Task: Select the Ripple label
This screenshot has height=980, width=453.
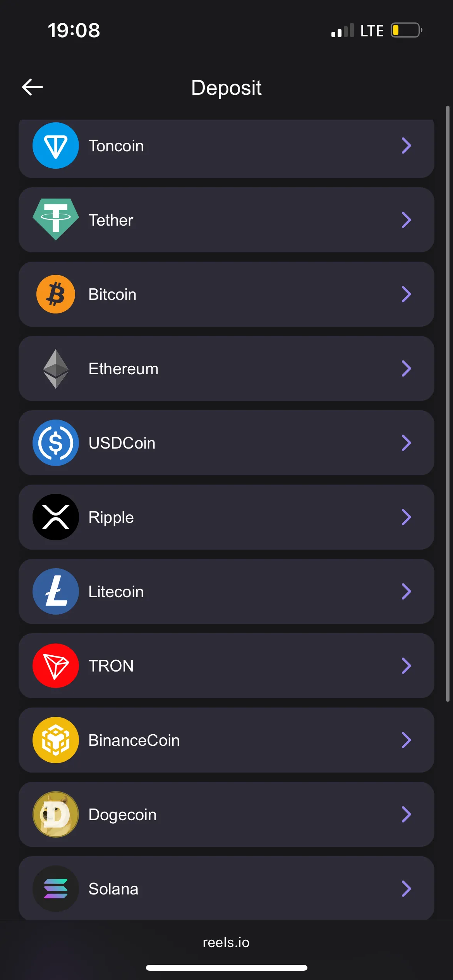Action: pyautogui.click(x=111, y=517)
